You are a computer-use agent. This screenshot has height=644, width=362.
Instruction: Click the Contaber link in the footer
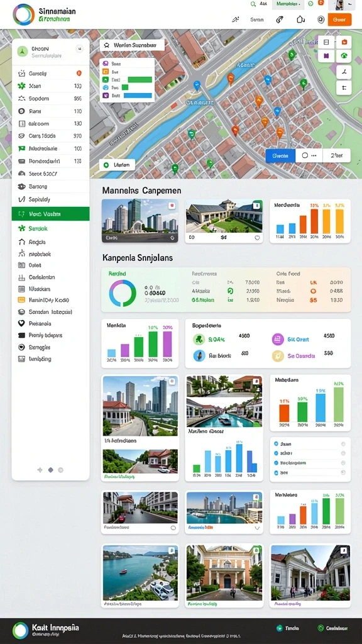(333, 628)
